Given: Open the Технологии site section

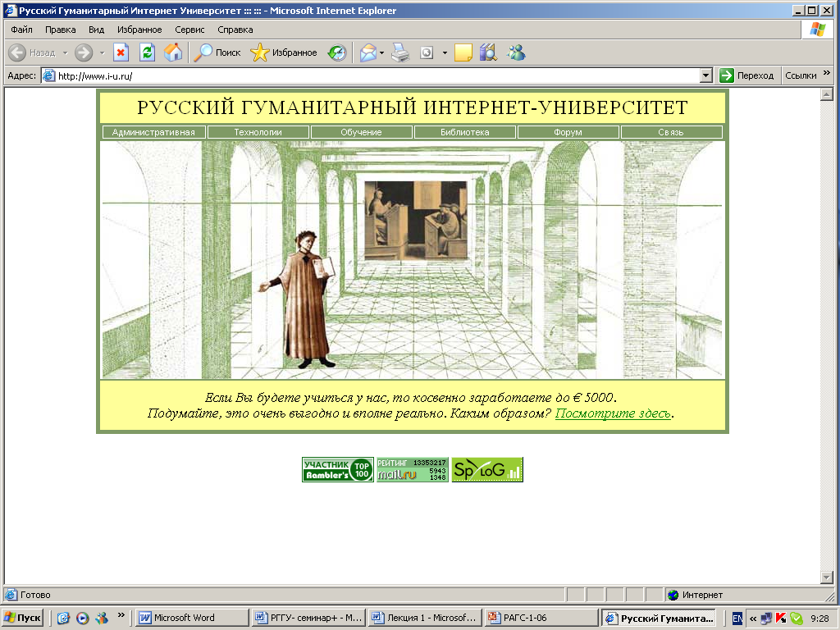Looking at the screenshot, I should tap(258, 132).
